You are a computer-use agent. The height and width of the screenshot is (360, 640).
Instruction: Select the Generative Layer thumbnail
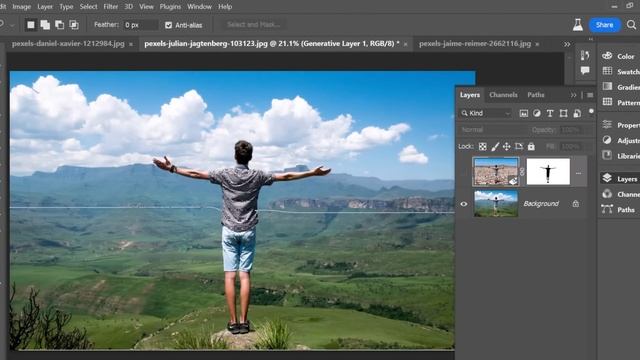click(496, 171)
